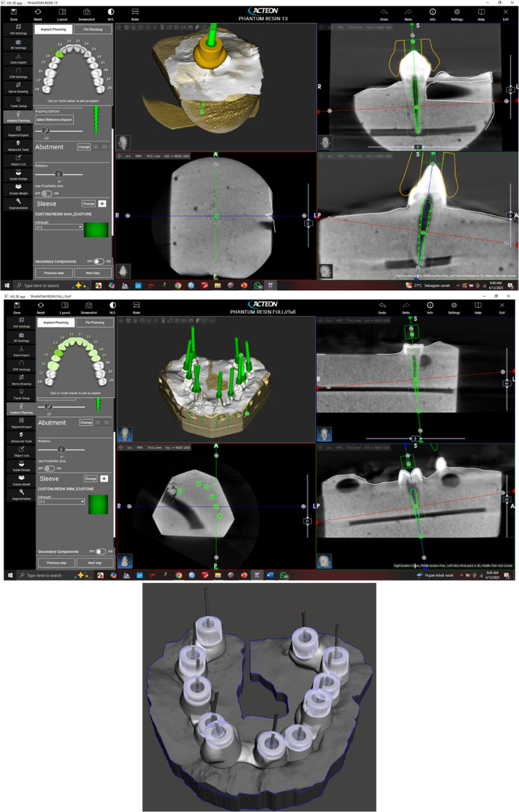The image size is (519, 812).
Task: Select Implant Planning tab in PHANTUM RESIN FULL
Action: pyautogui.click(x=56, y=323)
